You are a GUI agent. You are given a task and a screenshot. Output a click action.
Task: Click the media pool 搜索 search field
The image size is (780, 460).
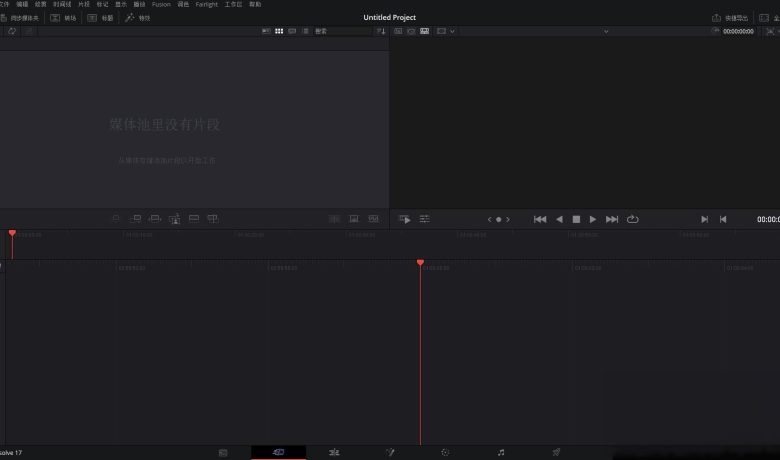(x=340, y=31)
